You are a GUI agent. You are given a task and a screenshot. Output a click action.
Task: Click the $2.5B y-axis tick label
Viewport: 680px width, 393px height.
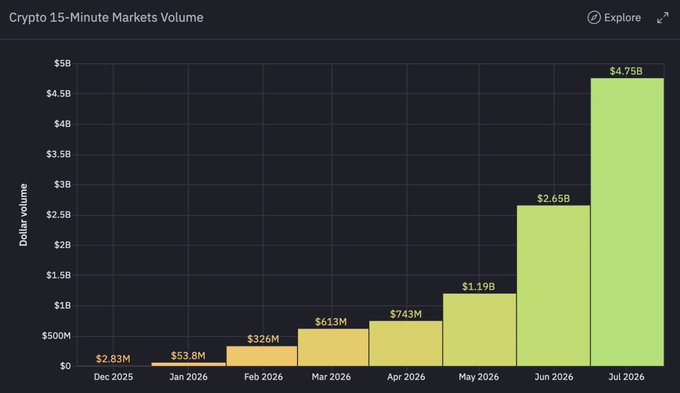pos(59,215)
